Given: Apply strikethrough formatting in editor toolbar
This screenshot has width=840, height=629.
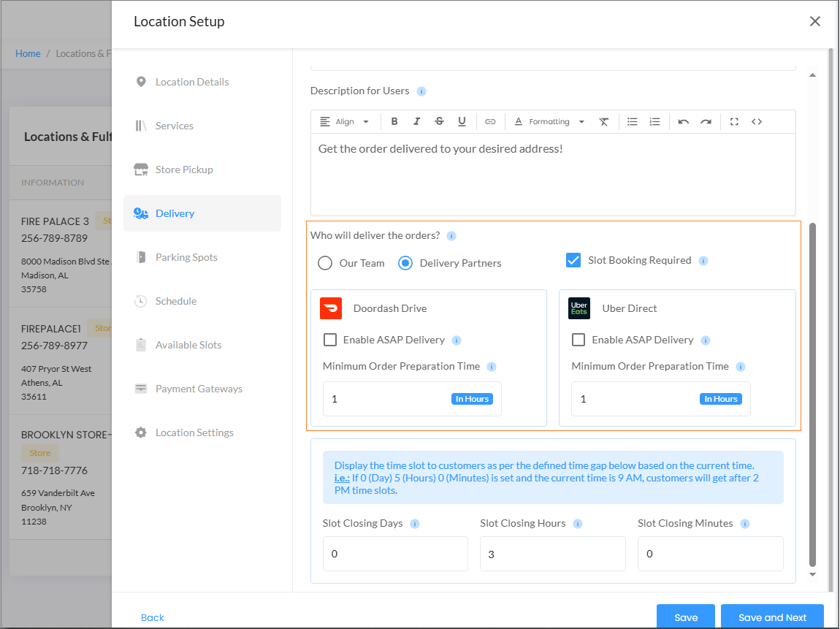Looking at the screenshot, I should tap(439, 121).
